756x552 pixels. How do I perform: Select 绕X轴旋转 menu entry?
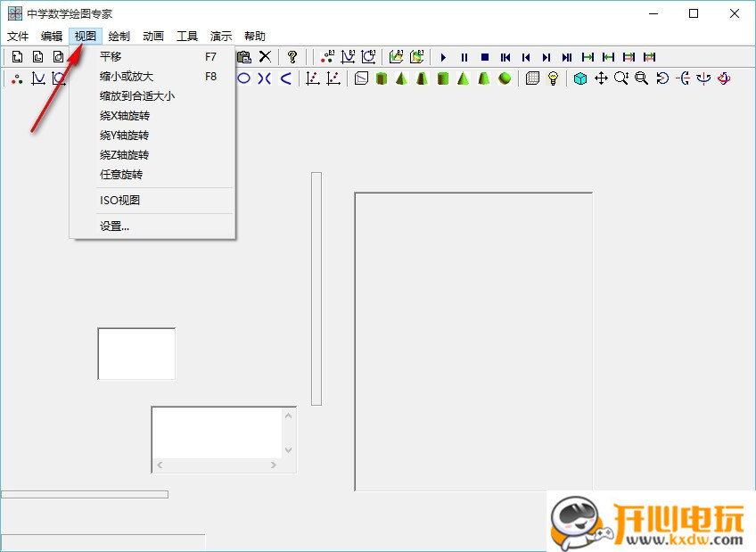[125, 116]
